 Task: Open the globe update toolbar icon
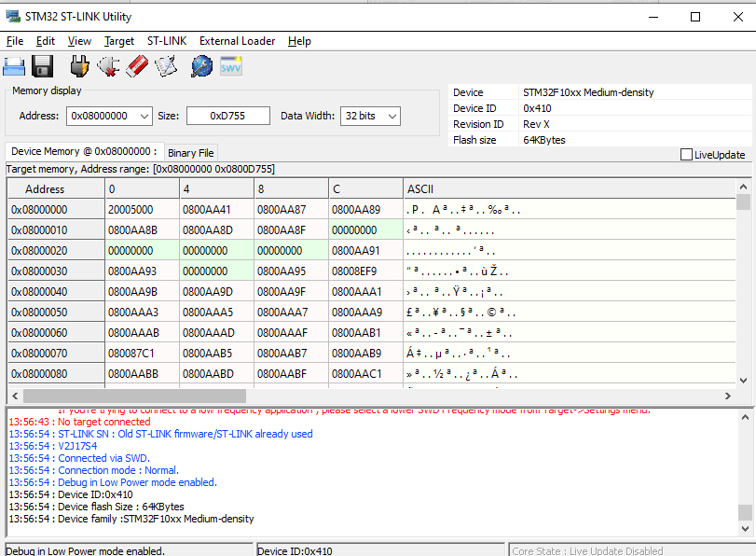(201, 66)
